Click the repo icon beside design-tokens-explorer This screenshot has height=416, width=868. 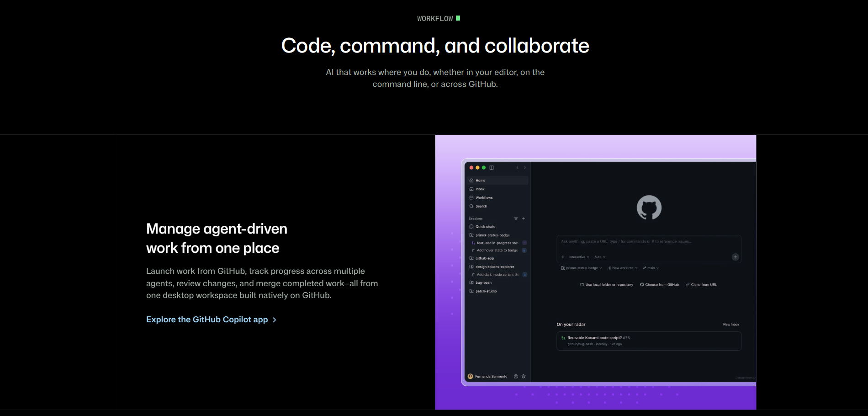pyautogui.click(x=471, y=267)
